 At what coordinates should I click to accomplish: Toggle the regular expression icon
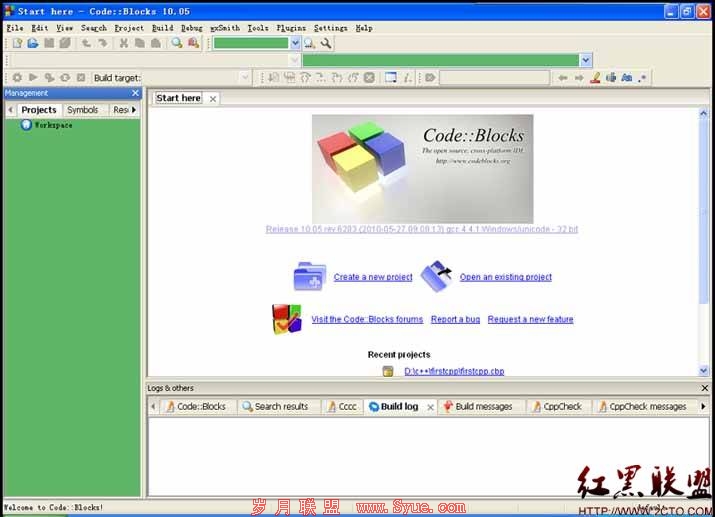(x=642, y=78)
